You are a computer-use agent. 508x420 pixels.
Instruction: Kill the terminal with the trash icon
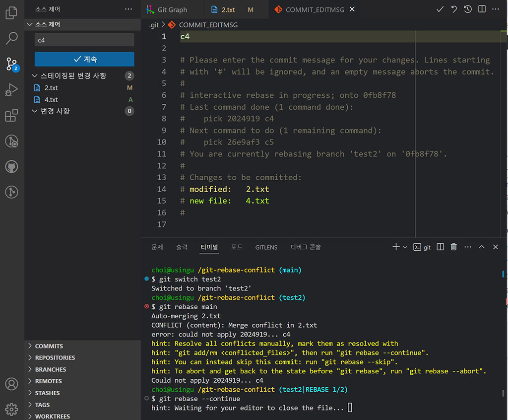pyautogui.click(x=453, y=246)
